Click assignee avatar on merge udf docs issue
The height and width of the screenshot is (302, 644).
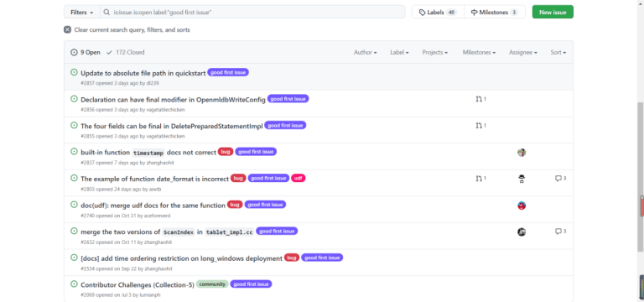522,206
